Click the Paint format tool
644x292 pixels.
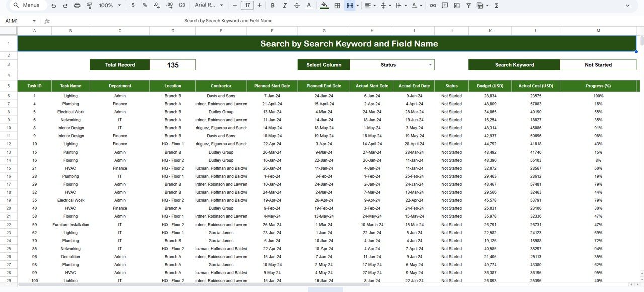pos(90,5)
